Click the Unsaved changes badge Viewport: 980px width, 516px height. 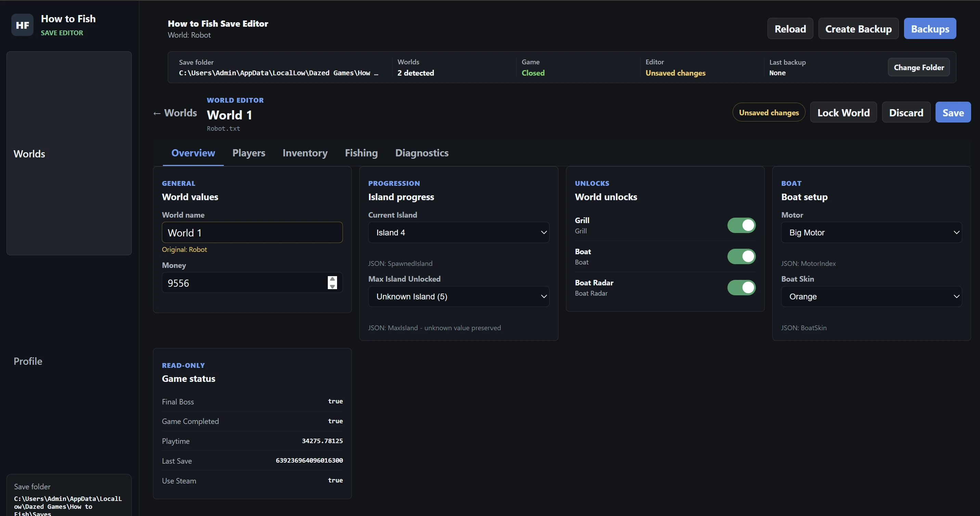pos(769,112)
